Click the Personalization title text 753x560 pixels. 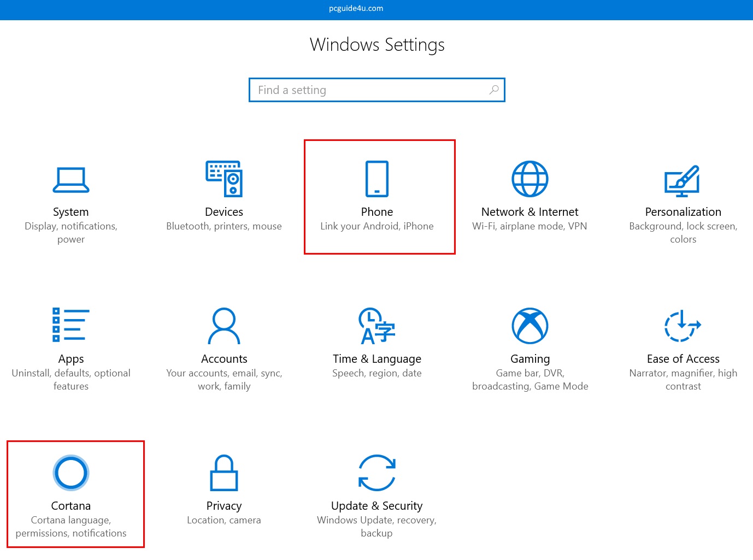pos(683,212)
